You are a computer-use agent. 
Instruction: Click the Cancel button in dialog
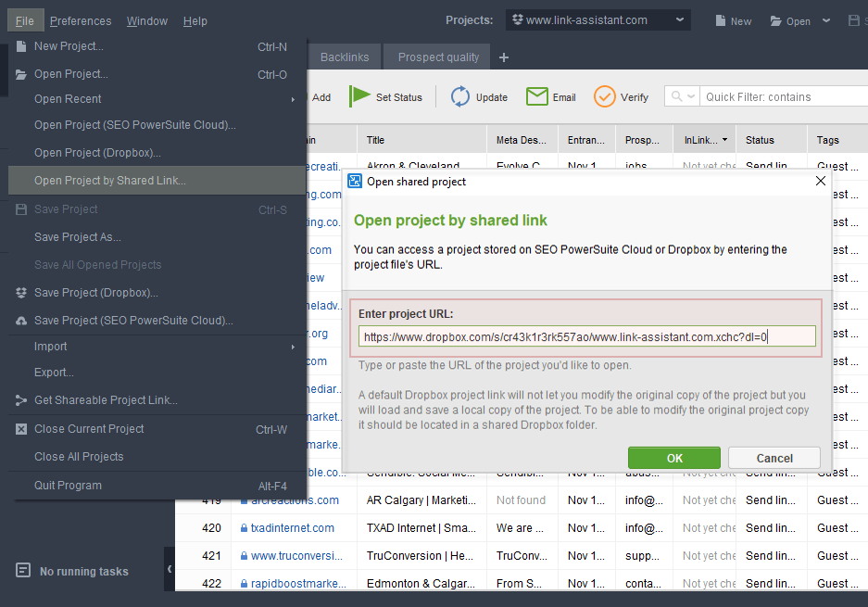774,458
